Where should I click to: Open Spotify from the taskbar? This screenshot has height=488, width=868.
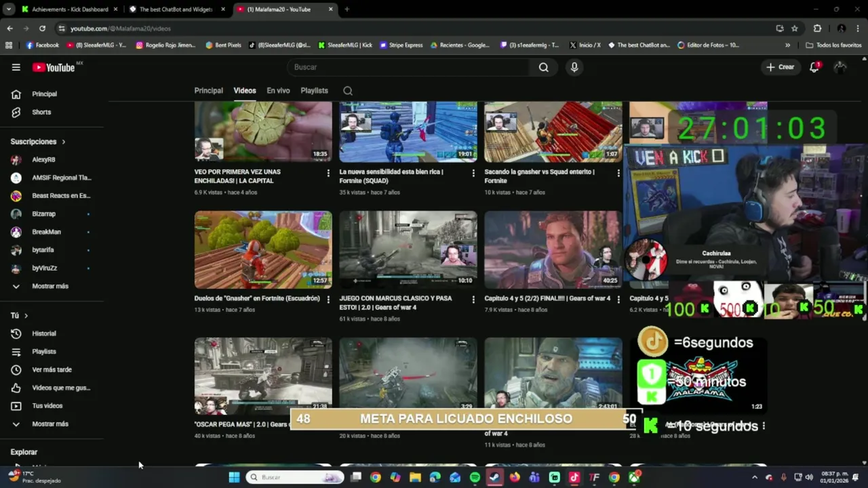tap(475, 477)
